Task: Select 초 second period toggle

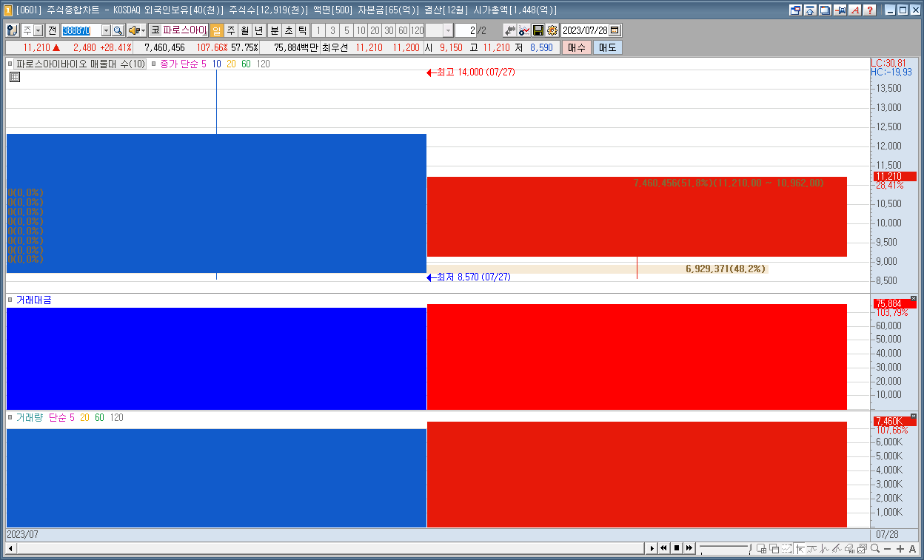Action: coord(289,30)
